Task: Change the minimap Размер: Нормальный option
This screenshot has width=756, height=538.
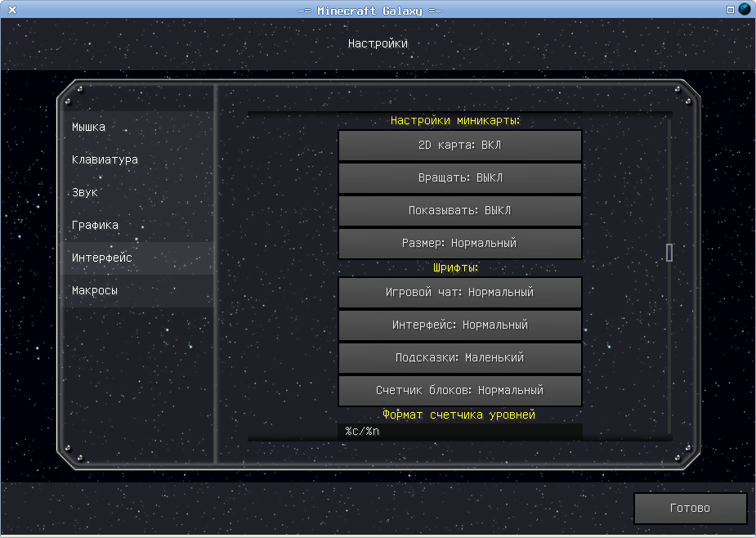Action: tap(459, 244)
